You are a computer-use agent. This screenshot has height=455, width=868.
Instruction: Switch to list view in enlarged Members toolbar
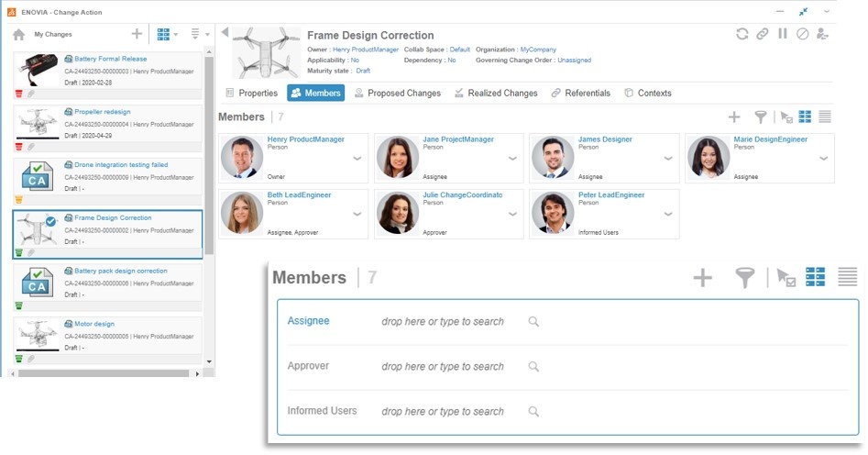(847, 277)
